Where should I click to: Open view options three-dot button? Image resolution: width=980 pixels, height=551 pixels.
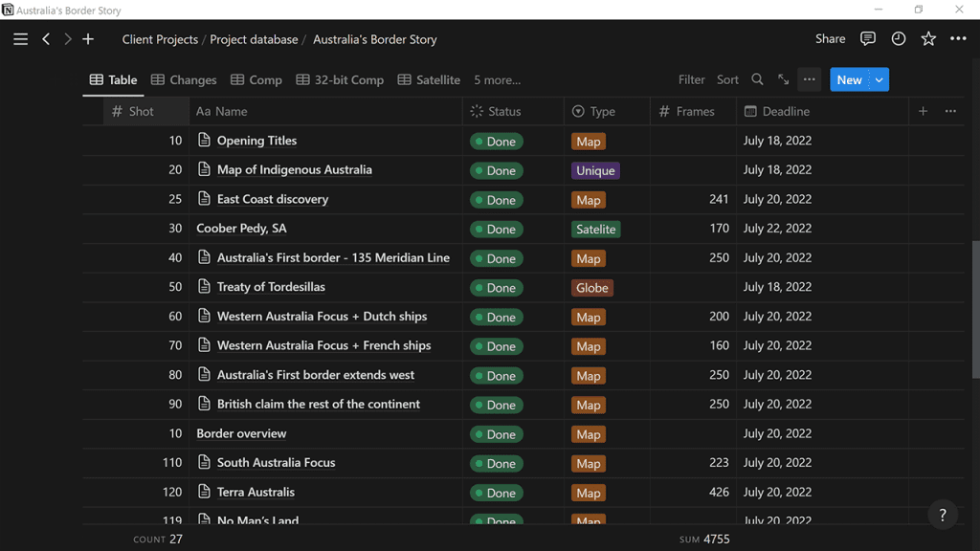(x=810, y=79)
